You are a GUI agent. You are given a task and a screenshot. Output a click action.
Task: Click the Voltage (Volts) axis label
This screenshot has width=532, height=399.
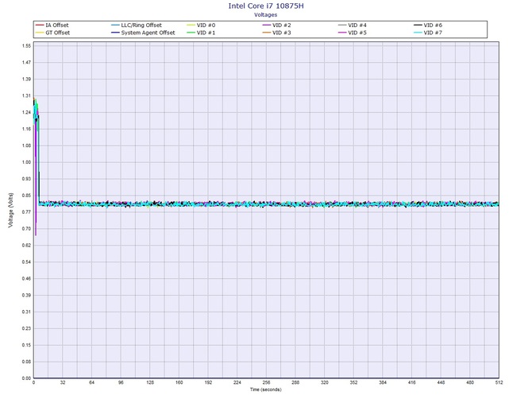coord(11,210)
